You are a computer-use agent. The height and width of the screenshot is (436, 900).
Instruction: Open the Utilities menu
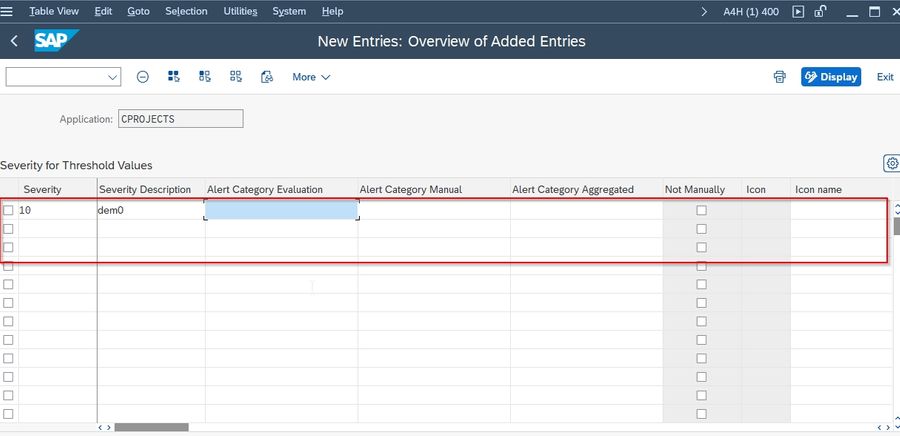click(240, 11)
